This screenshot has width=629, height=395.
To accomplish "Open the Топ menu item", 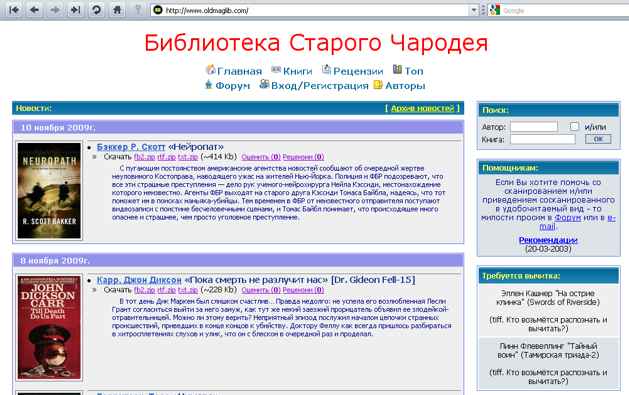I will click(414, 71).
